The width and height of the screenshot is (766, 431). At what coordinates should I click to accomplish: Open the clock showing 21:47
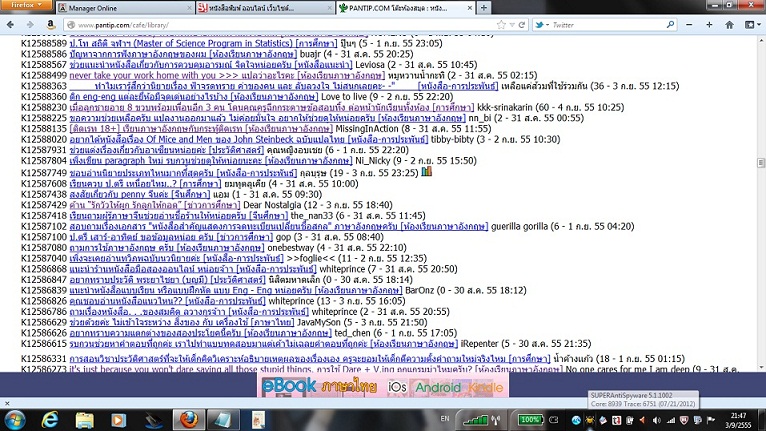(x=739, y=420)
